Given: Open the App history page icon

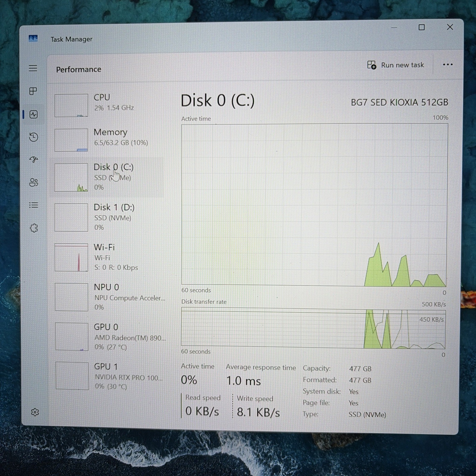Looking at the screenshot, I should (x=34, y=137).
